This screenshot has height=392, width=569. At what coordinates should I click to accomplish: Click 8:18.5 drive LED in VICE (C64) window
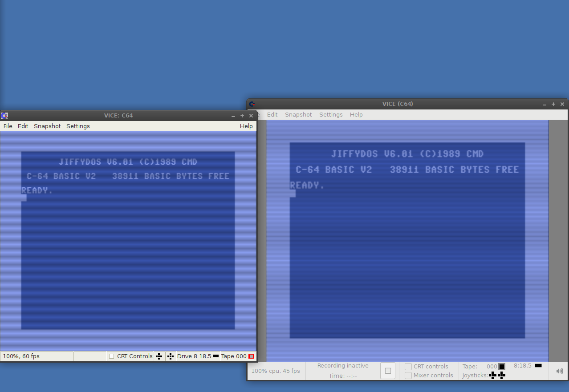(x=538, y=366)
